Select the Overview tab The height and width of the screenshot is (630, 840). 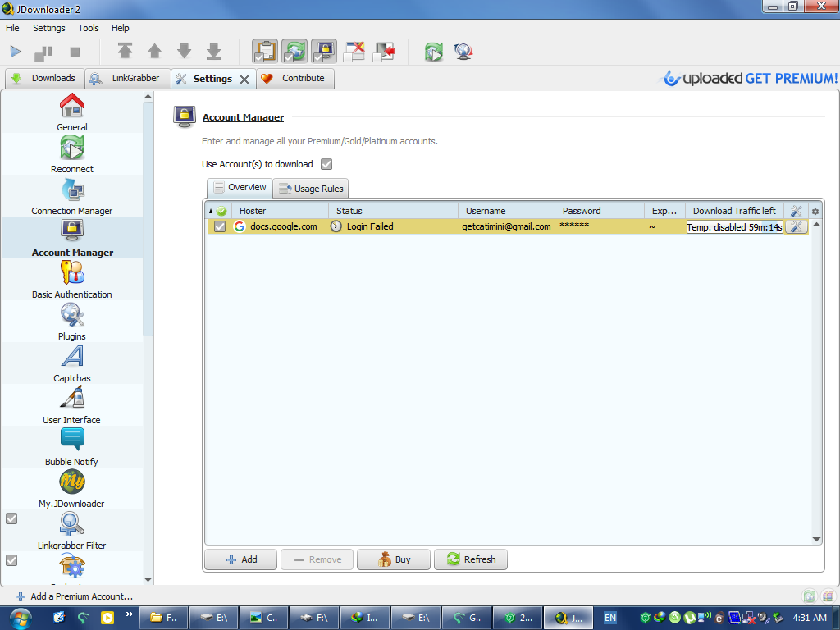pyautogui.click(x=240, y=188)
